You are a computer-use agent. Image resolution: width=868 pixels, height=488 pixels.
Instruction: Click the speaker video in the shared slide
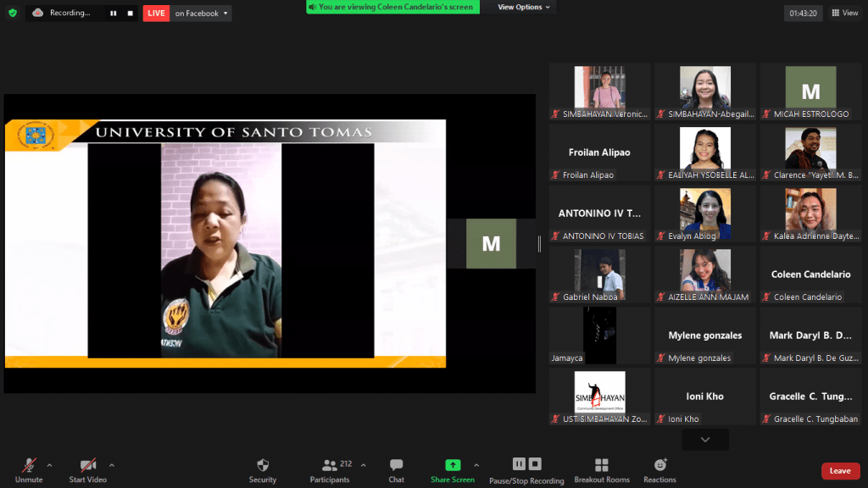coord(221,250)
